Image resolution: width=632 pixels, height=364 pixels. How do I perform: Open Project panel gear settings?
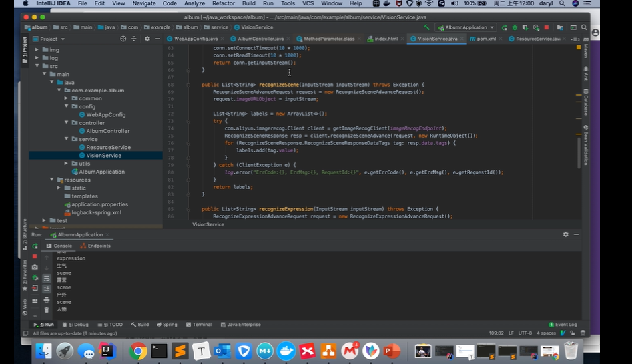[x=147, y=39]
